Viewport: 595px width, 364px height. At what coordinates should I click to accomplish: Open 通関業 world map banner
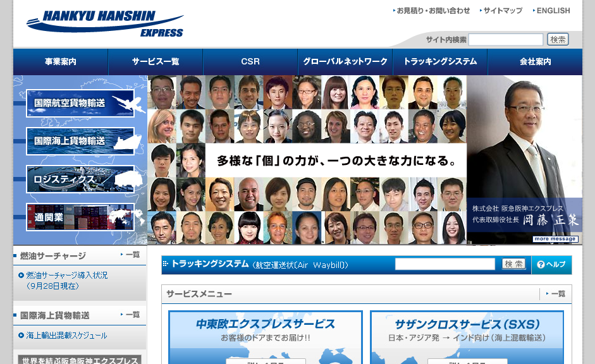pos(80,217)
